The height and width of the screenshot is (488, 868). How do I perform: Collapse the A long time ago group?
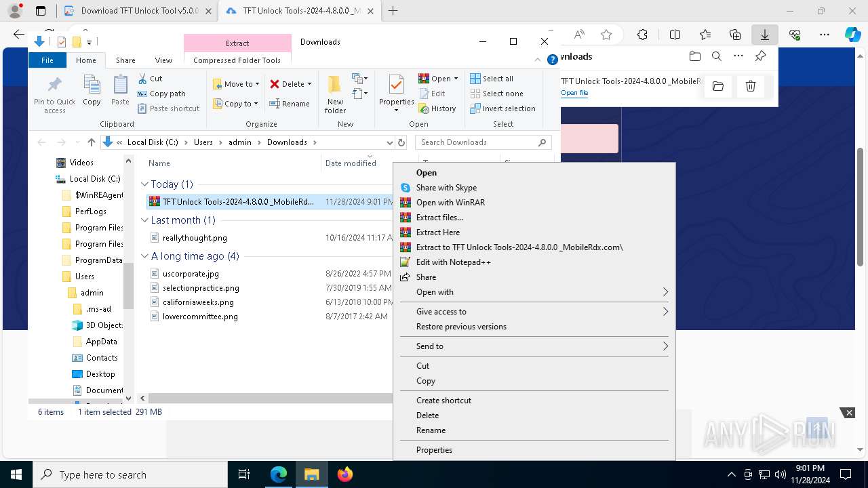coord(144,256)
